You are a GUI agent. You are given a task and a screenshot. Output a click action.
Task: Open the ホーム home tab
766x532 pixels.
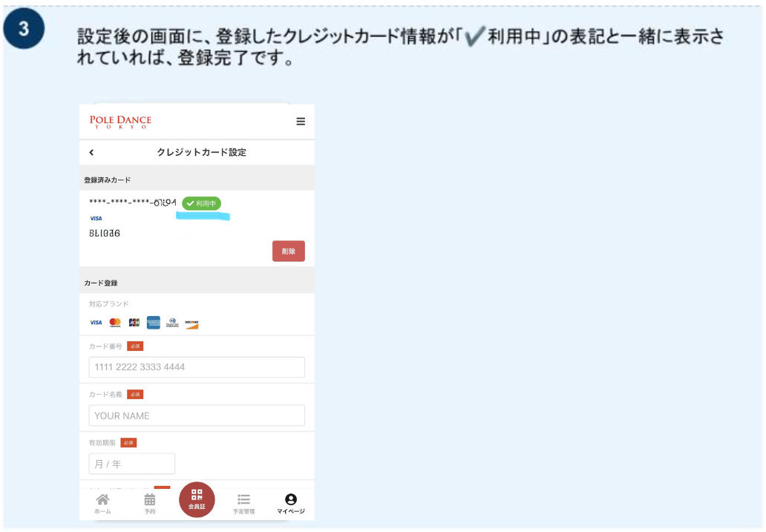102,503
